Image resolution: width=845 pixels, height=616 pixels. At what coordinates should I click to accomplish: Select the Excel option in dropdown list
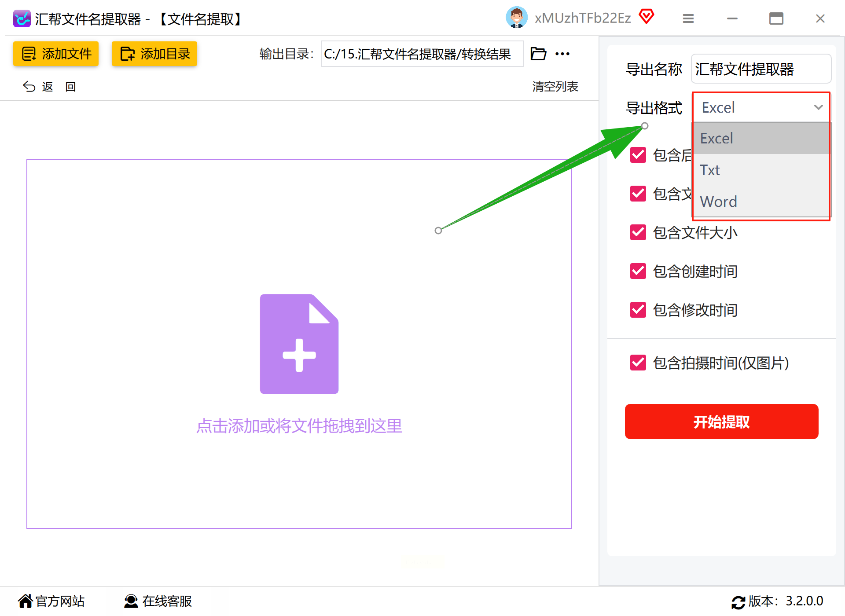pos(760,138)
